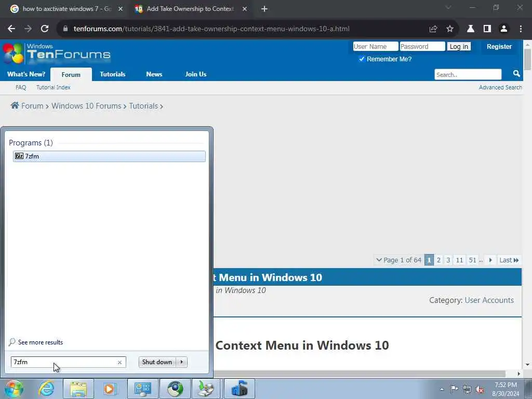The height and width of the screenshot is (399, 532).
Task: Go to Windows 10 Forums breadcrumb
Action: click(86, 106)
